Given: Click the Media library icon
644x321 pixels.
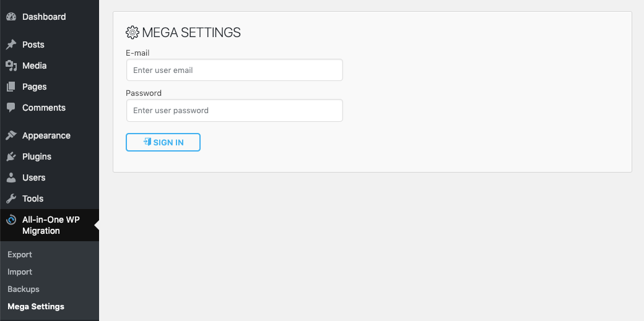Looking at the screenshot, I should click(x=11, y=66).
